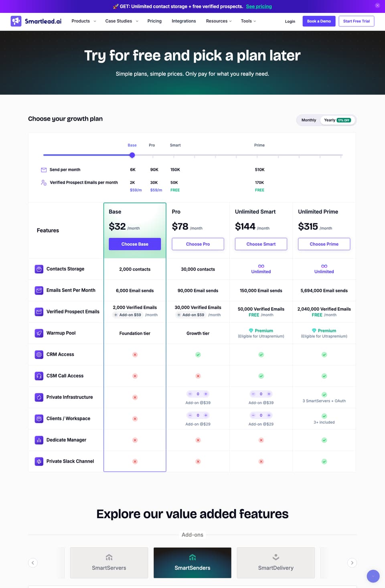Viewport: 385px width, 588px height.
Task: Click the Dedicate Manager chart icon
Action: point(39,440)
